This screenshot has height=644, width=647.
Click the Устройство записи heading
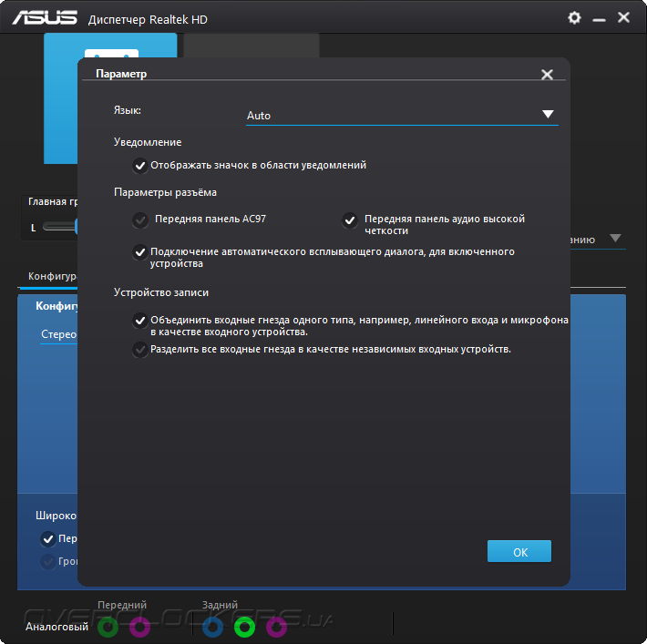[x=161, y=292]
